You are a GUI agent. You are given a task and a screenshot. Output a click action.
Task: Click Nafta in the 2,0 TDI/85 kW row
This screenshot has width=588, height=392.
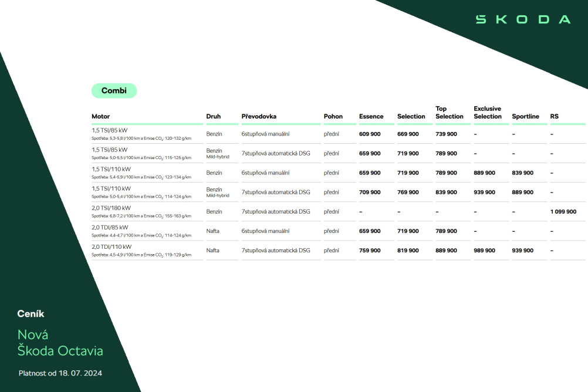212,231
